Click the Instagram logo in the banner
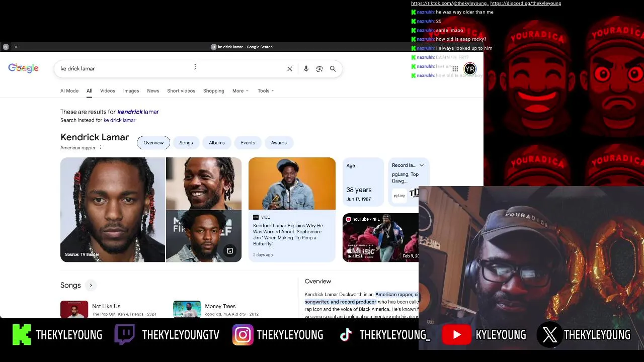This screenshot has width=644, height=362. (x=243, y=335)
